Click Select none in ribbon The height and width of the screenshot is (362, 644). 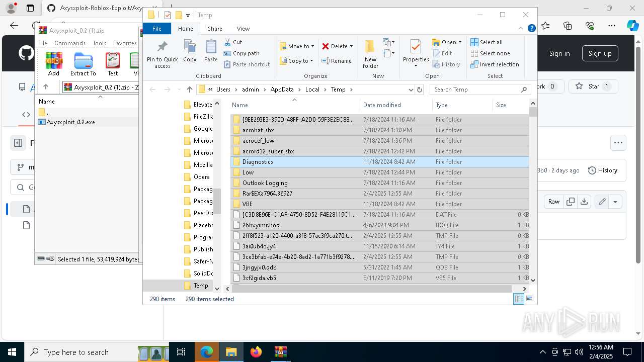click(x=490, y=53)
